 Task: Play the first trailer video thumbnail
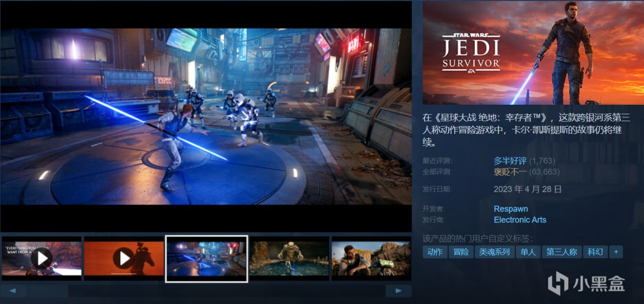(x=41, y=258)
